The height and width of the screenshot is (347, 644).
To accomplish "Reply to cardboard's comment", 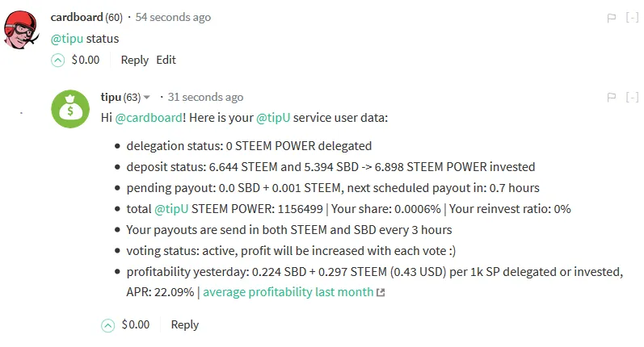I will click(x=134, y=60).
